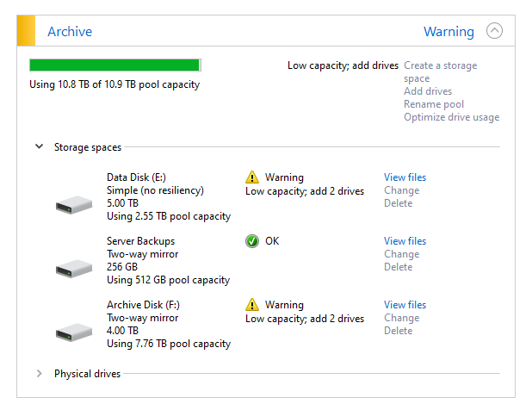Image resolution: width=532 pixels, height=410 pixels.
Task: Click Delete for Data Disk (E:)
Action: point(399,203)
